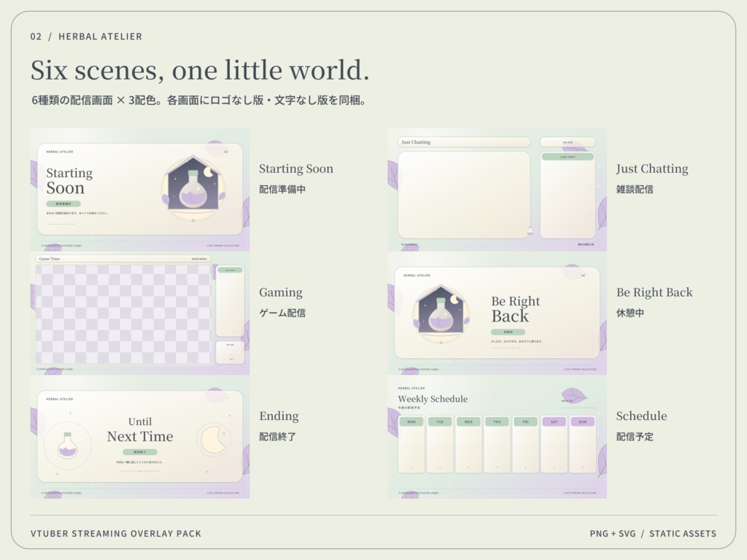This screenshot has height=560, width=747.
Task: Click the "VTUBER STREAMING OVERLAY PACK" footer text
Action: pyautogui.click(x=116, y=534)
